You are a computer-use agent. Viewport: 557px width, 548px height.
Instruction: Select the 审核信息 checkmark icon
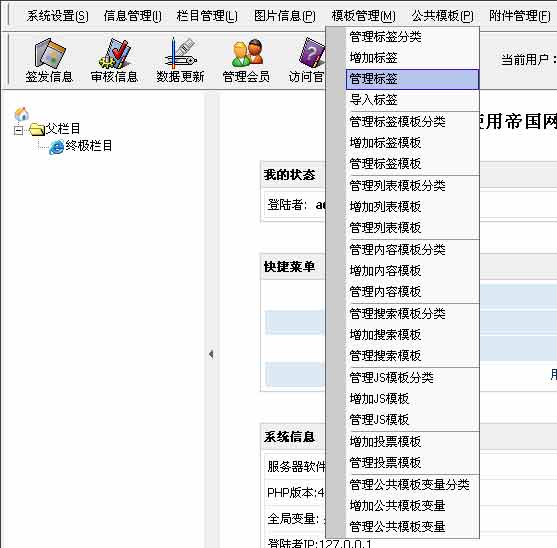[x=114, y=54]
